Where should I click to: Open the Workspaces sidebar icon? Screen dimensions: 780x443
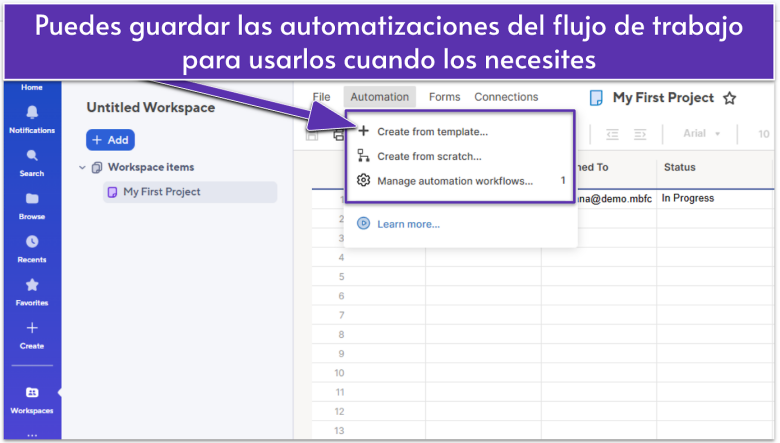[x=32, y=393]
